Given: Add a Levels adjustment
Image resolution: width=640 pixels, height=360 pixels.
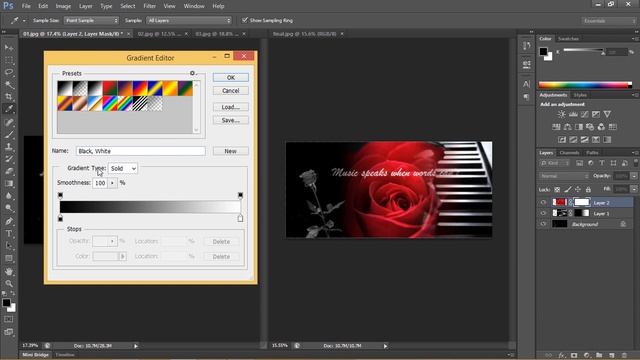Looking at the screenshot, I should [x=573, y=114].
